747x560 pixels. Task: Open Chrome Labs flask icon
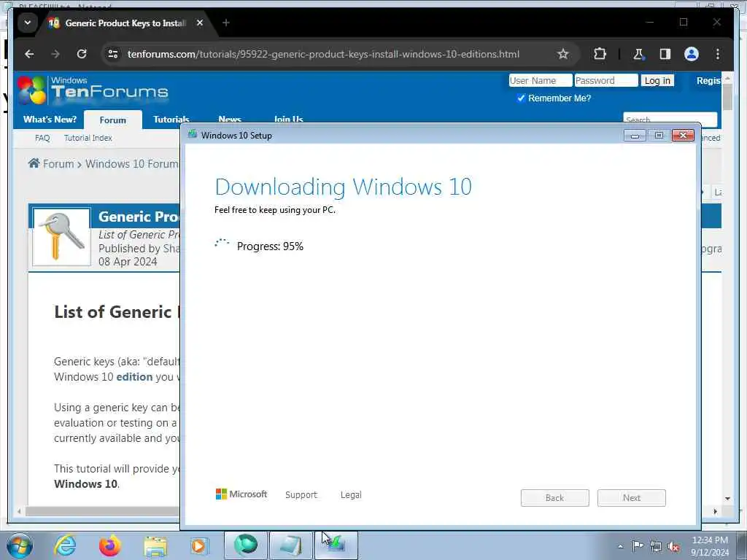click(638, 54)
